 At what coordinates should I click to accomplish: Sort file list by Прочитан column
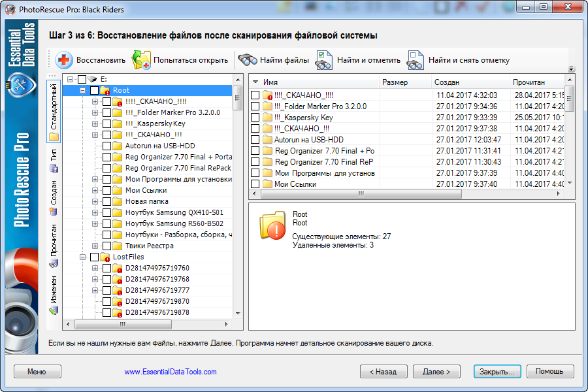point(537,82)
